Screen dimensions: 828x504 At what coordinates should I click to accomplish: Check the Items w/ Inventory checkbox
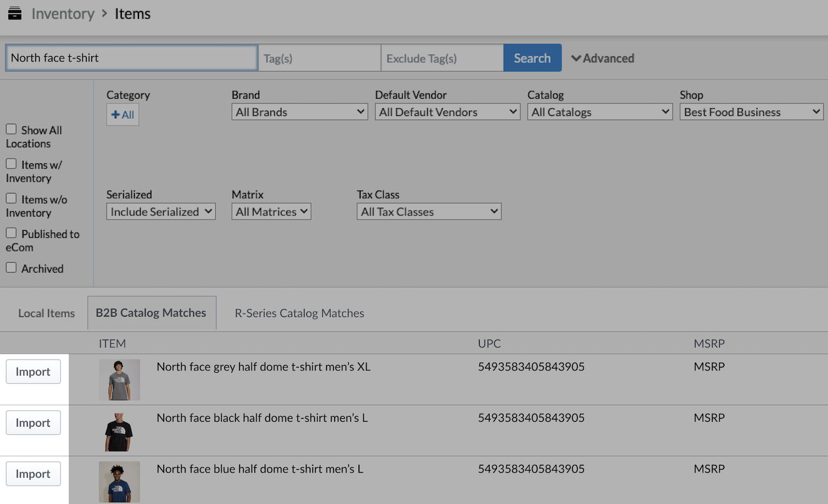coord(11,164)
